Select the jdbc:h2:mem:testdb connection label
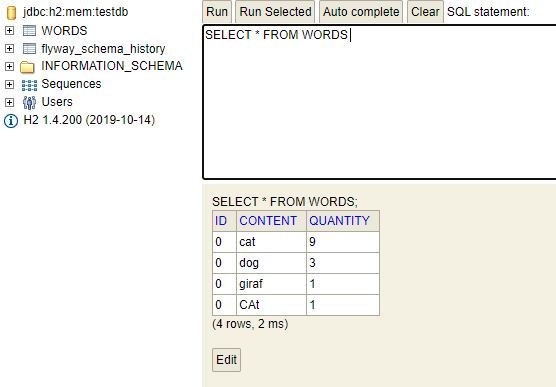556x387 pixels. click(x=76, y=12)
